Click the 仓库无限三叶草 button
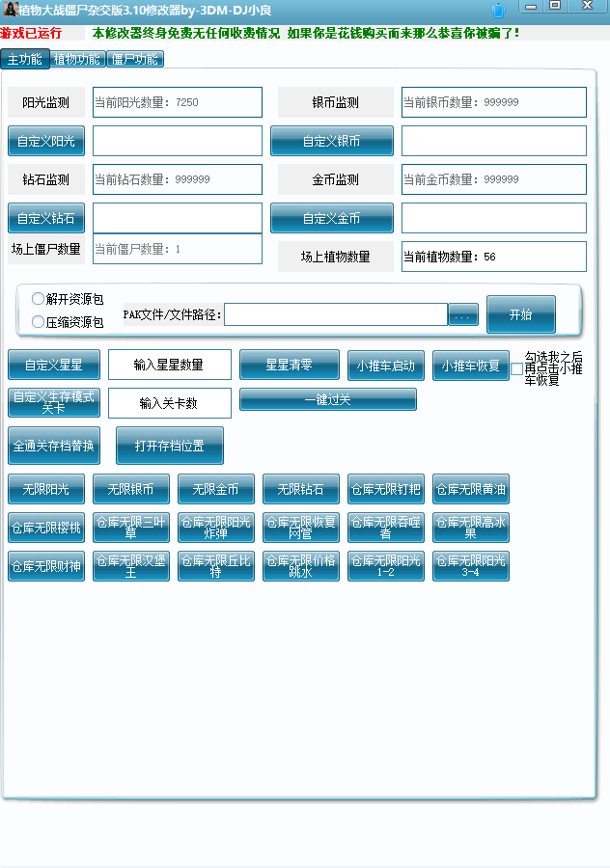Image resolution: width=610 pixels, height=868 pixels. [131, 528]
